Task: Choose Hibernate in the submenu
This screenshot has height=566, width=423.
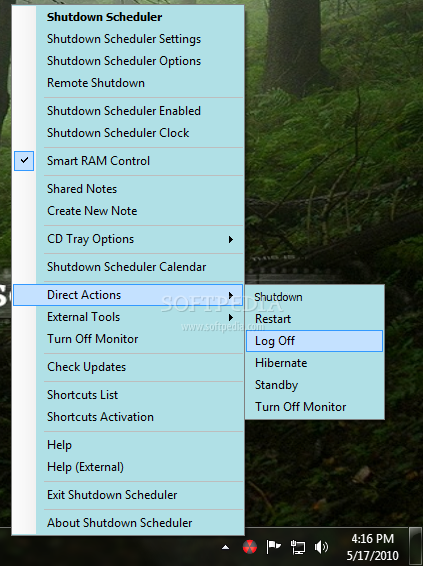Action: [314, 363]
